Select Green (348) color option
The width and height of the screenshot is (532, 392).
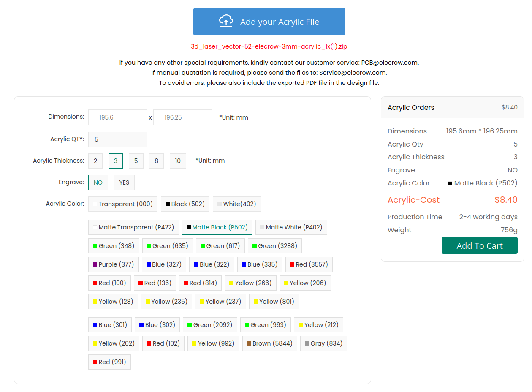pos(114,246)
